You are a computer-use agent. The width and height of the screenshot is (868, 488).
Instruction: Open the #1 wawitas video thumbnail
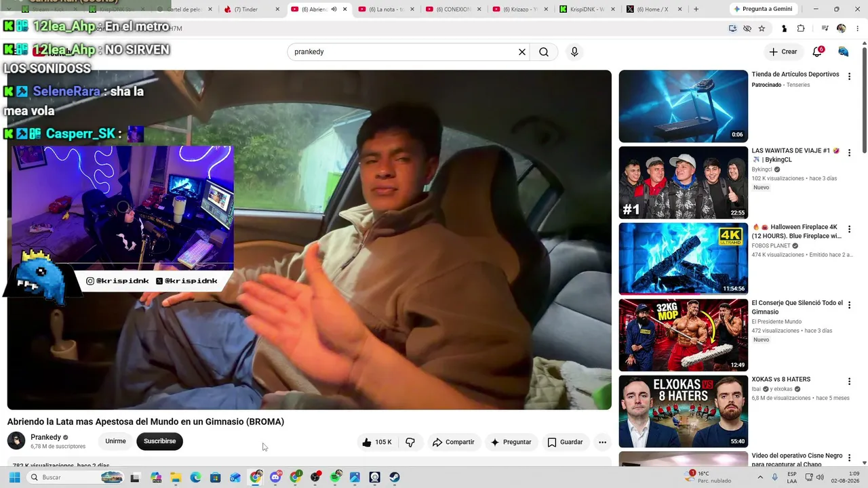[683, 182]
